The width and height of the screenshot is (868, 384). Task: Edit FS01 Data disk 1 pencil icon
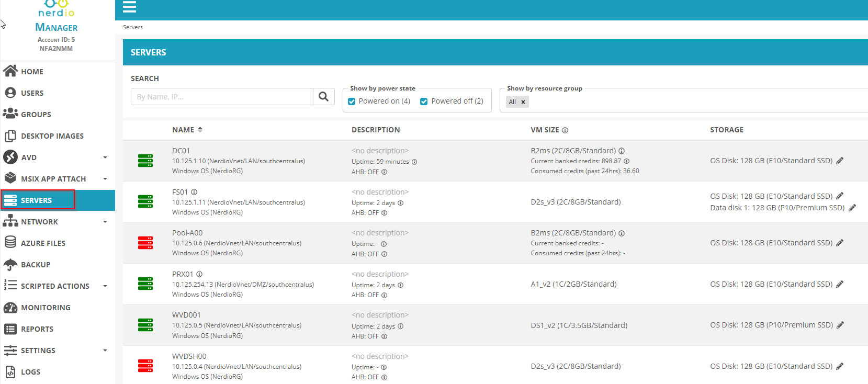pos(852,208)
